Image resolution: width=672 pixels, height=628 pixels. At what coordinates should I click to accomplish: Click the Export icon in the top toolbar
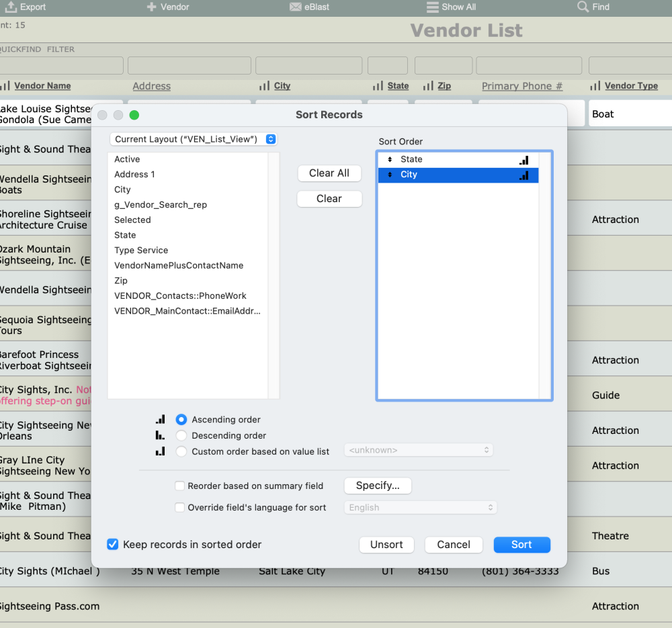[x=11, y=7]
